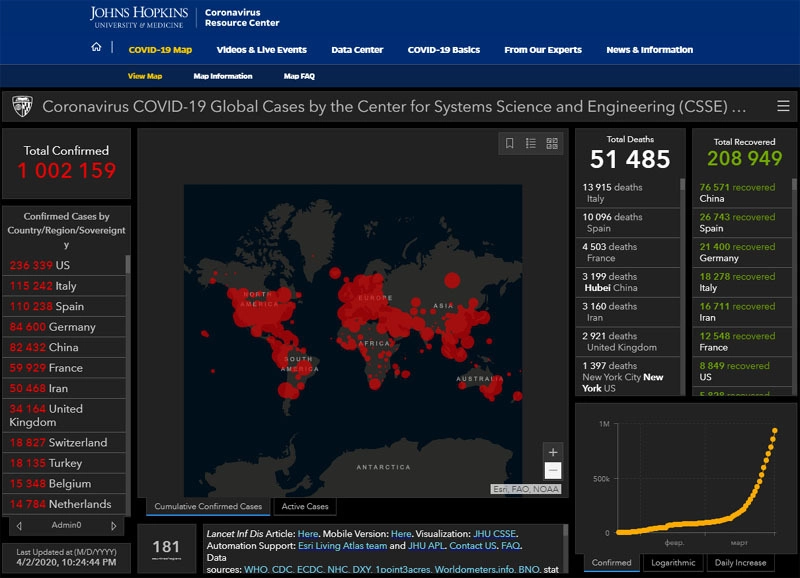Select the Cumulative Confirmed Cases tab
The image size is (800, 578).
pyautogui.click(x=208, y=507)
